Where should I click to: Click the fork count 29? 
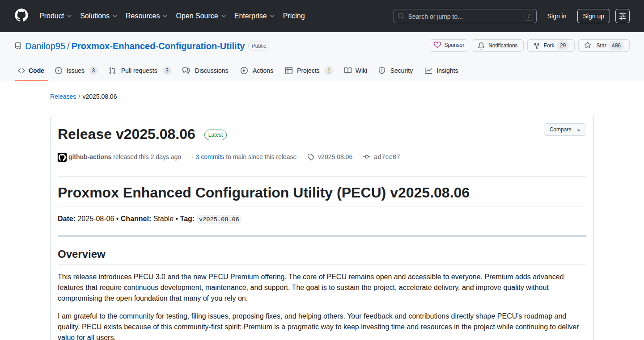(563, 46)
